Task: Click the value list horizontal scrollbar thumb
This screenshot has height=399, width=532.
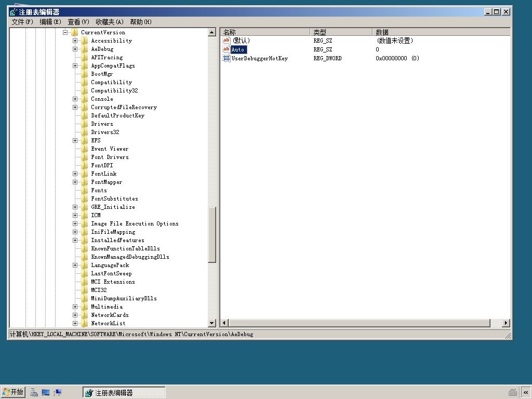Action: coord(360,323)
